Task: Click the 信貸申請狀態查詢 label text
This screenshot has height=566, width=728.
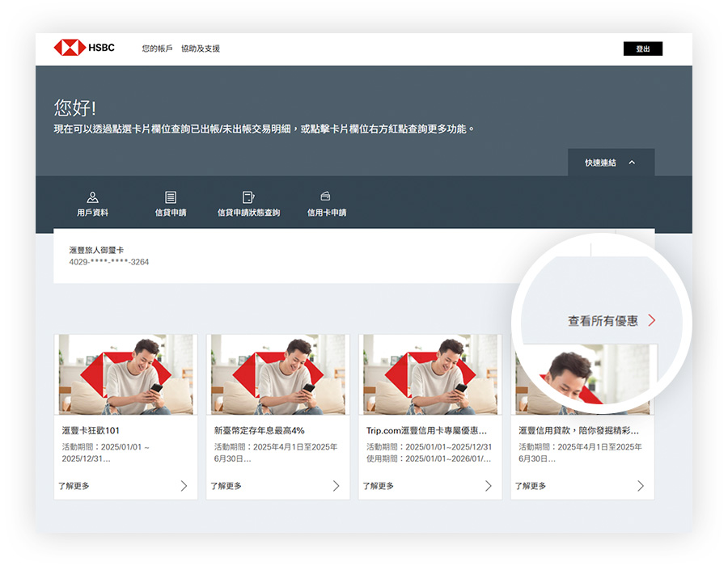Action: pyautogui.click(x=248, y=213)
